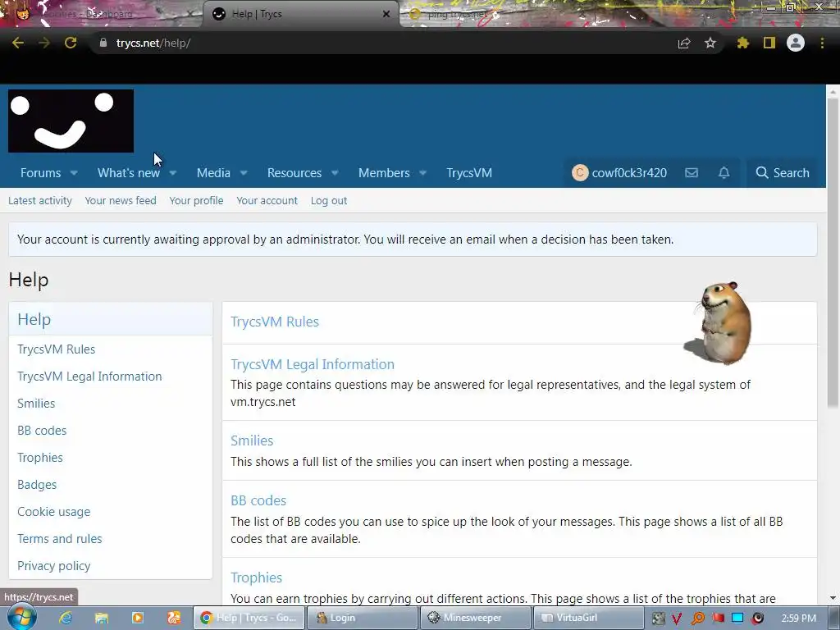840x630 pixels.
Task: Open the What's new navigation item
Action: (129, 173)
